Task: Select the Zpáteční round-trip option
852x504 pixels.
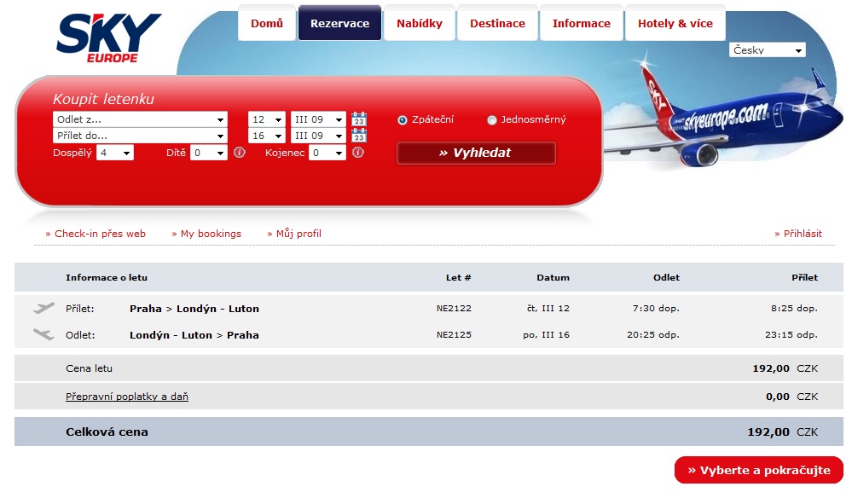Action: 402,120
